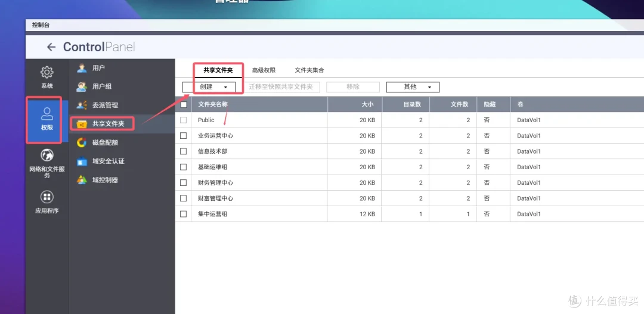Open the 系统 gear icon section
The image size is (644, 314).
47,72
